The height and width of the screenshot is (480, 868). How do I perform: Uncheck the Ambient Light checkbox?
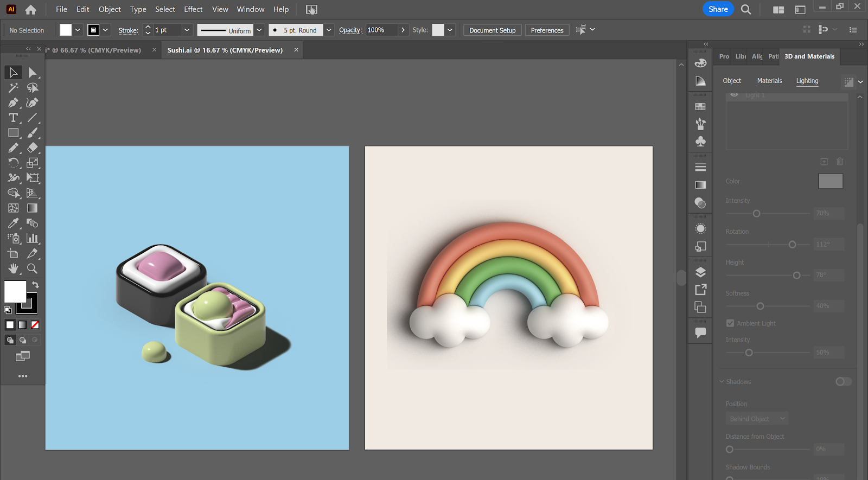point(730,323)
